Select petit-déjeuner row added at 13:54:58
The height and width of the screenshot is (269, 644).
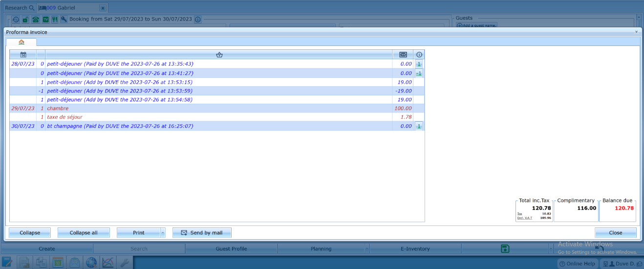point(217,100)
